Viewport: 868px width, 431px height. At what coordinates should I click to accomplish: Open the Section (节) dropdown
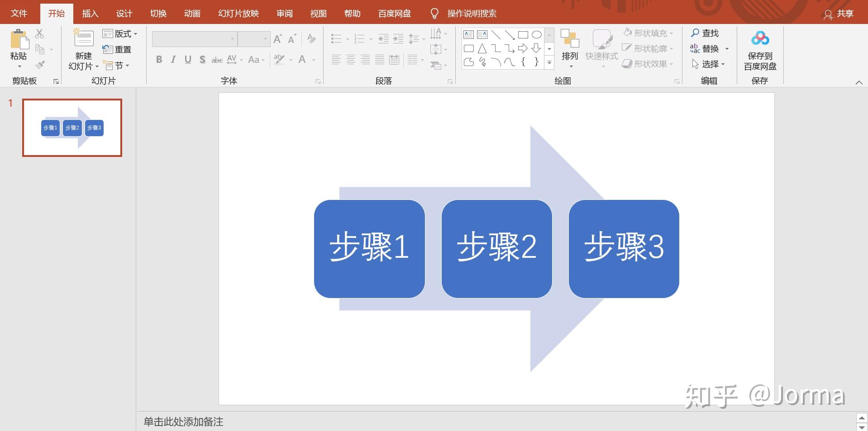tap(116, 66)
